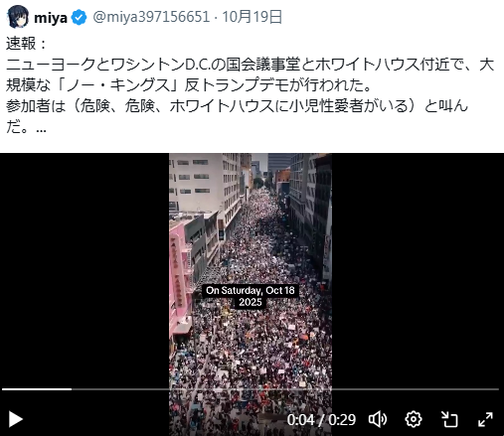
Task: Click the black area right of video
Action: 418,265
